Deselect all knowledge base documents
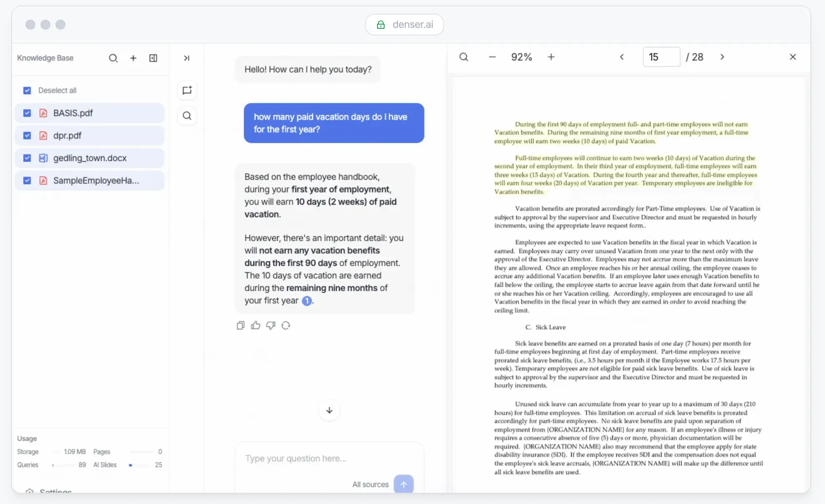 coord(27,90)
